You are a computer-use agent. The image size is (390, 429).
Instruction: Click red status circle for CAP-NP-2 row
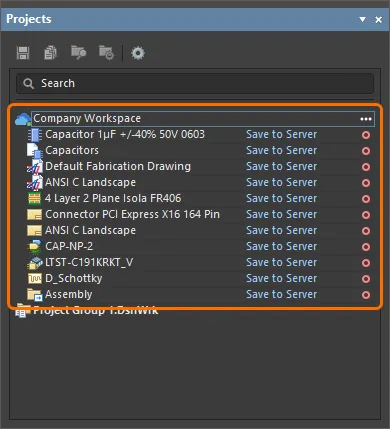click(x=366, y=247)
